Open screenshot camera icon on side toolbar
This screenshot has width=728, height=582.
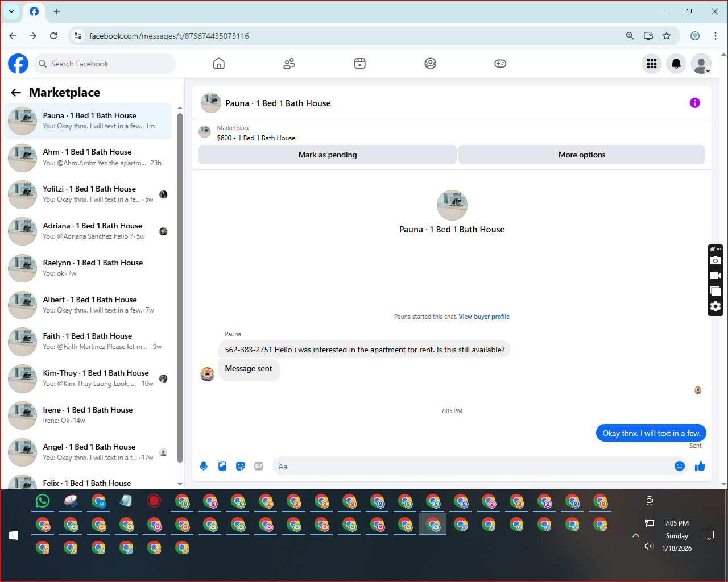715,260
